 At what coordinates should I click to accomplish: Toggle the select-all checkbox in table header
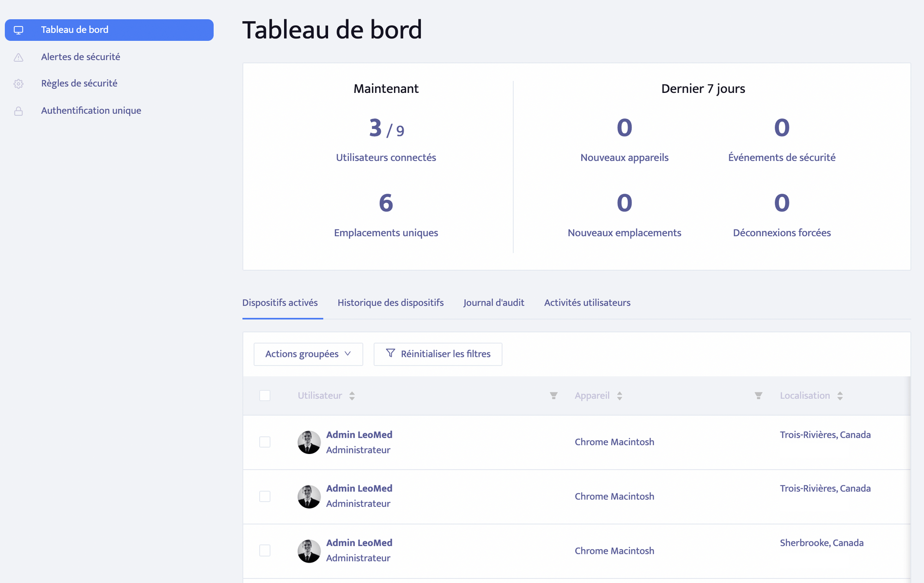pyautogui.click(x=265, y=396)
